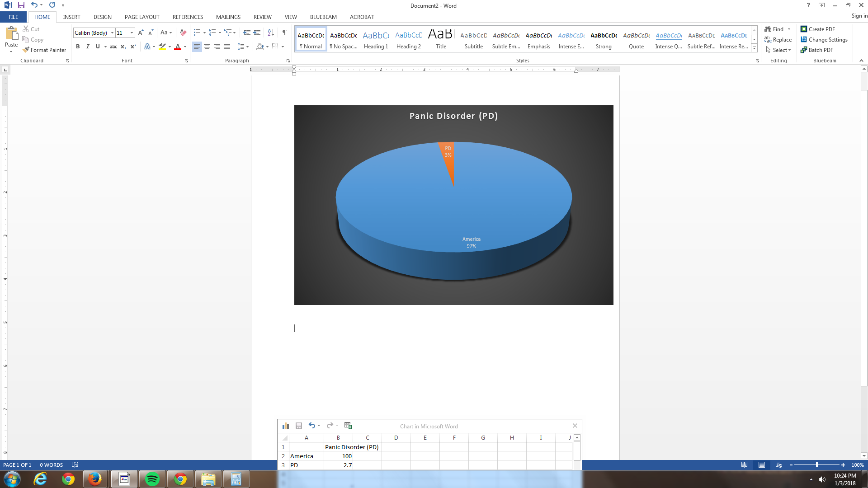Click the Replace button
Image resolution: width=868 pixels, height=488 pixels.
pyautogui.click(x=778, y=40)
